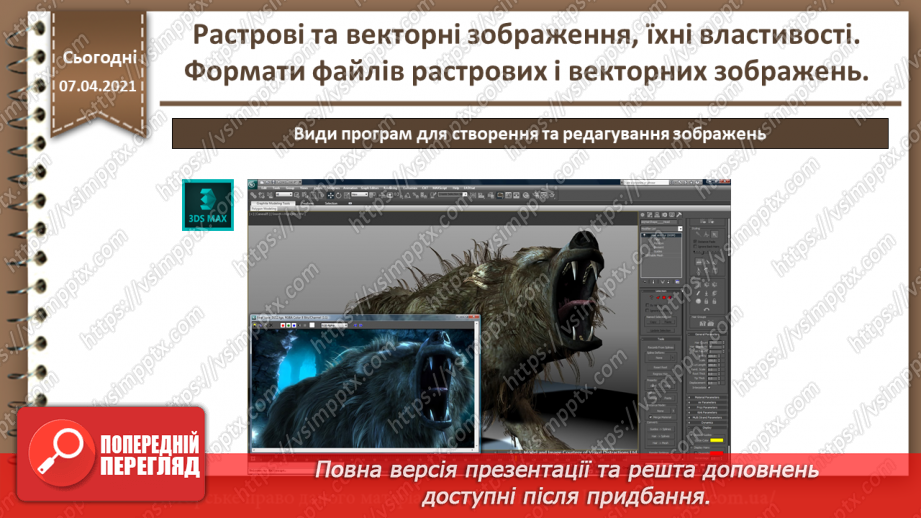Screen dimensions: 921x518
Task: Switch to the Graphite Modeling Tools tab
Action: (273, 203)
